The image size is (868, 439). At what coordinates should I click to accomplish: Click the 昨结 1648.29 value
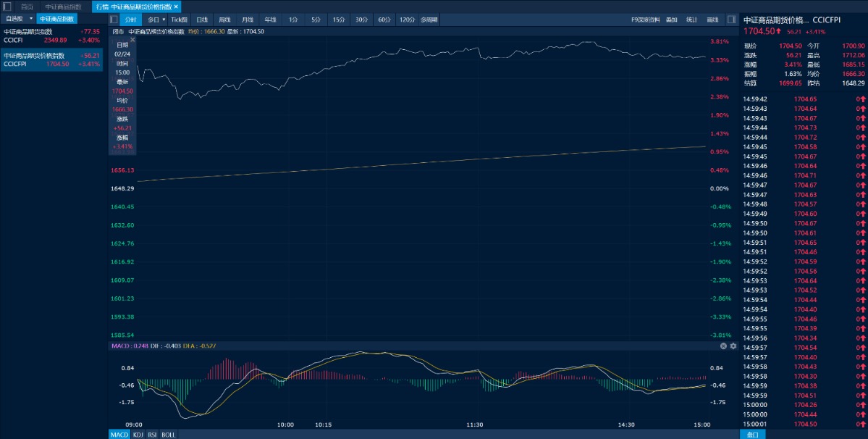pyautogui.click(x=853, y=83)
